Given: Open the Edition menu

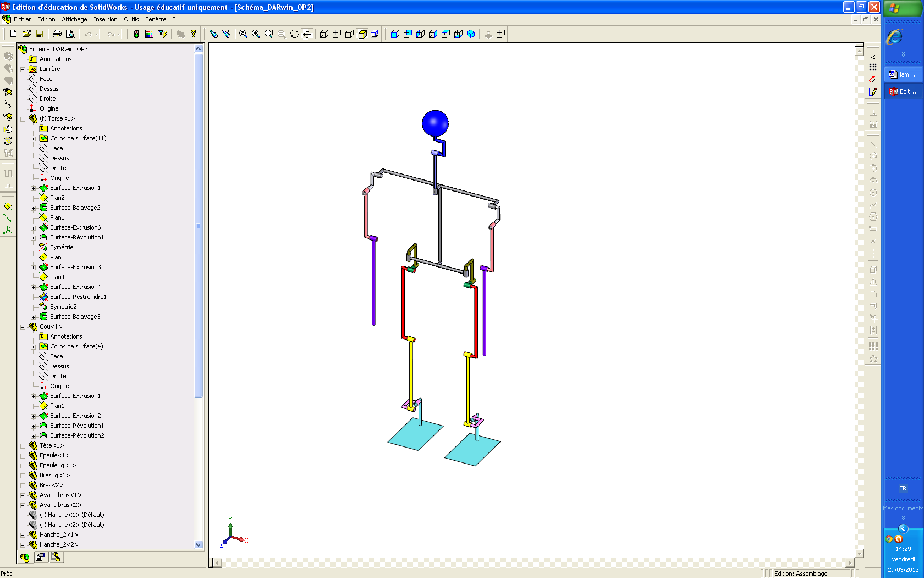Looking at the screenshot, I should tap(46, 19).
